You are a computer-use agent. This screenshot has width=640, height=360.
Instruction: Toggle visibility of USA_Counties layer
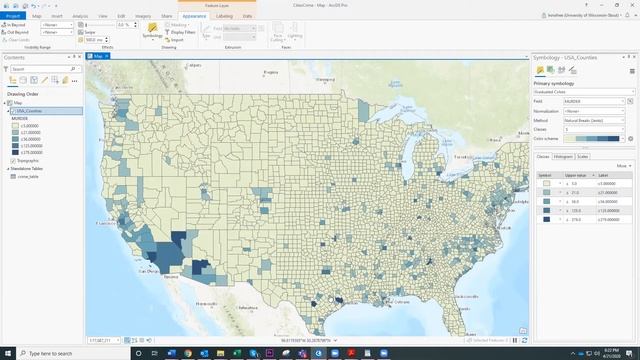coord(13,111)
